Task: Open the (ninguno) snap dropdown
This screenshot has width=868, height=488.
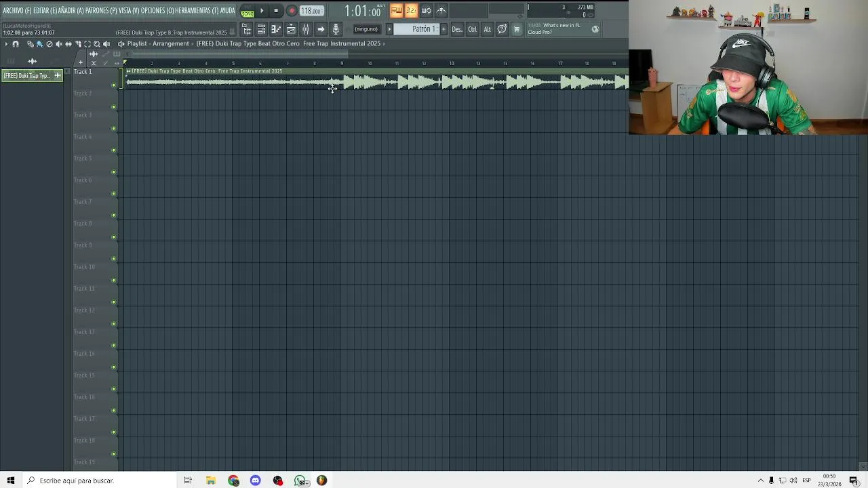Action: pyautogui.click(x=366, y=29)
